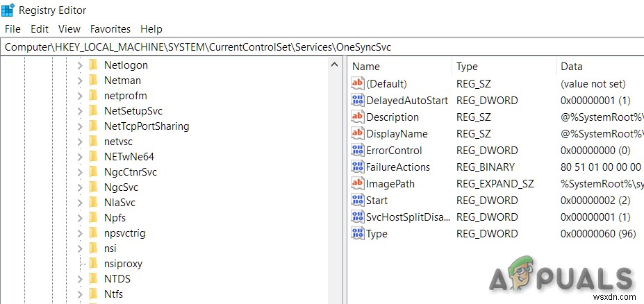
Task: Click the registry path address bar
Action: (x=278, y=47)
